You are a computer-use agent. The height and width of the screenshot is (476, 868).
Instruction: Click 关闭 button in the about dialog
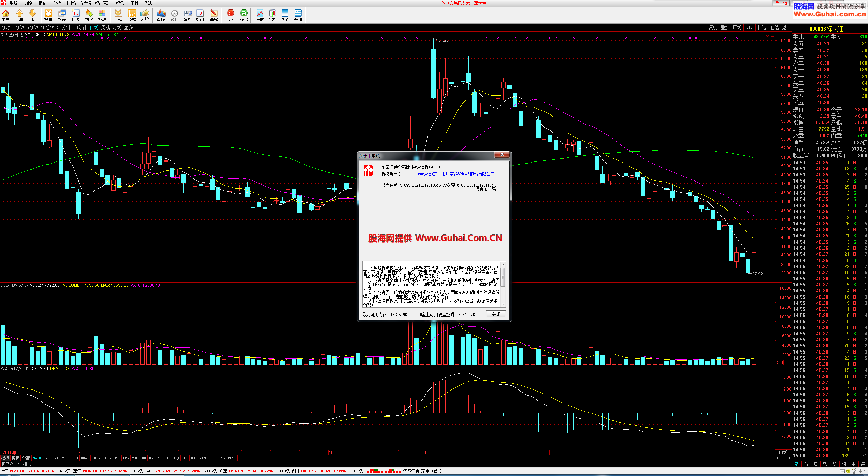496,314
